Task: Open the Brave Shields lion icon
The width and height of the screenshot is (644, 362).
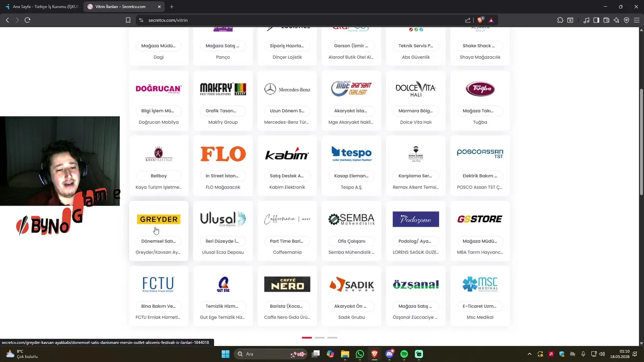Action: pyautogui.click(x=480, y=20)
